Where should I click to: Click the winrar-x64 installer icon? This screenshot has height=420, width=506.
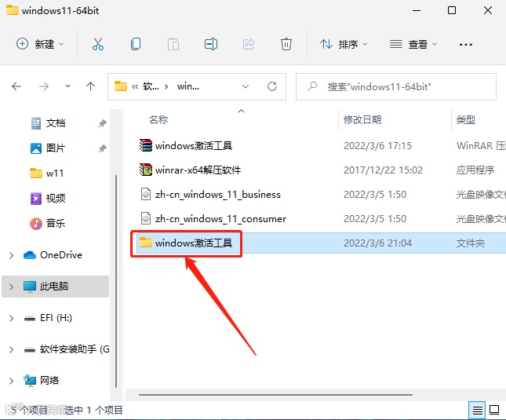[x=146, y=170]
